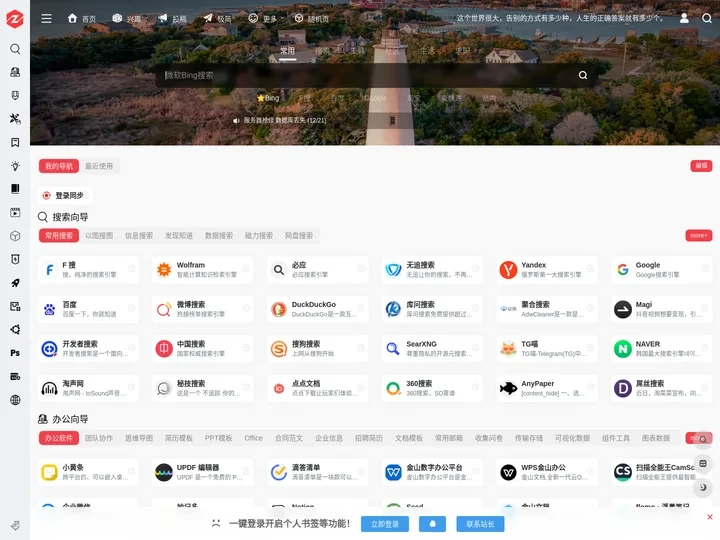
Task: Click the user account icon in top bar
Action: pyautogui.click(x=684, y=18)
